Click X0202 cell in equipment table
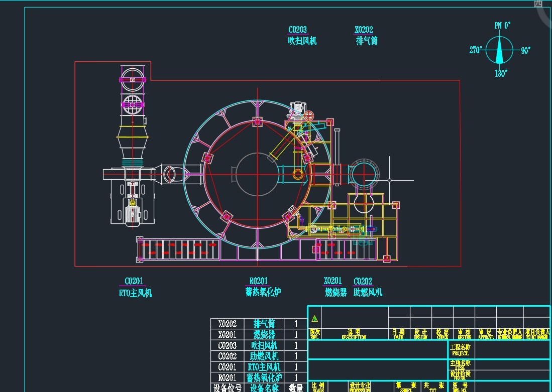This screenshot has height=392, width=552. (228, 324)
